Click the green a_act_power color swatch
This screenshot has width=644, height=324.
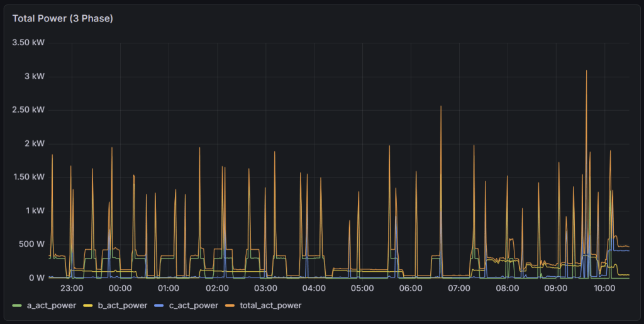(17, 306)
